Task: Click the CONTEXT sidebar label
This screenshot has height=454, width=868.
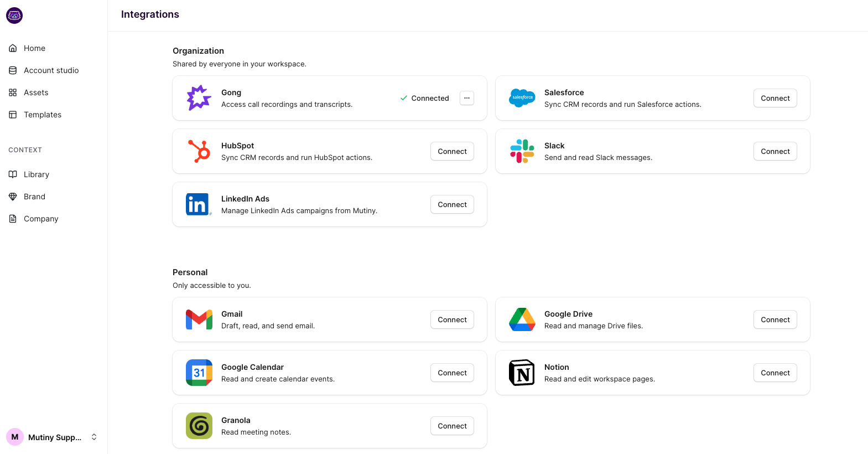Action: (25, 150)
